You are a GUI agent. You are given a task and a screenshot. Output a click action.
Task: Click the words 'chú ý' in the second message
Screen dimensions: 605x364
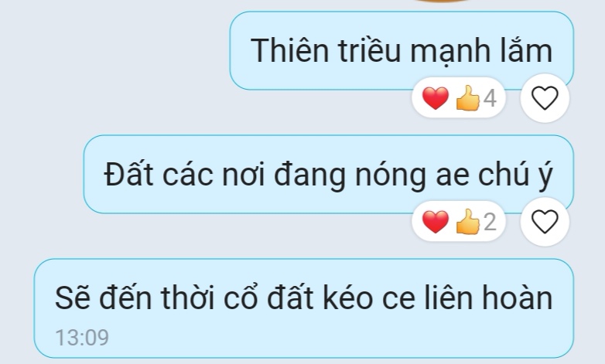[515, 175]
